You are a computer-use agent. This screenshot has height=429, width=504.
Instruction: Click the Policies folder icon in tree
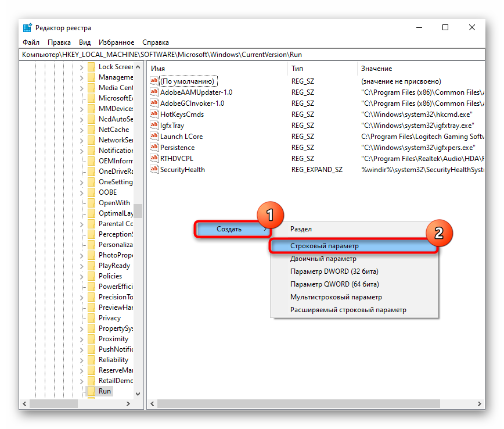(x=91, y=276)
